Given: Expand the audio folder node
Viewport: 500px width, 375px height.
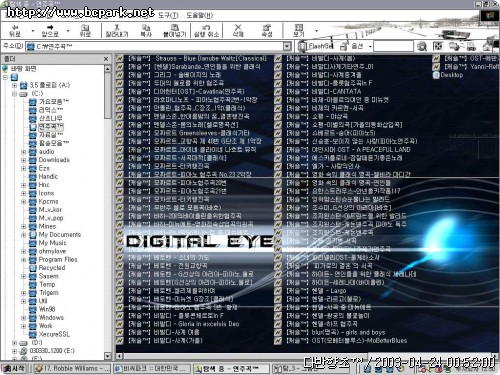Looking at the screenshot, I should [23, 152].
